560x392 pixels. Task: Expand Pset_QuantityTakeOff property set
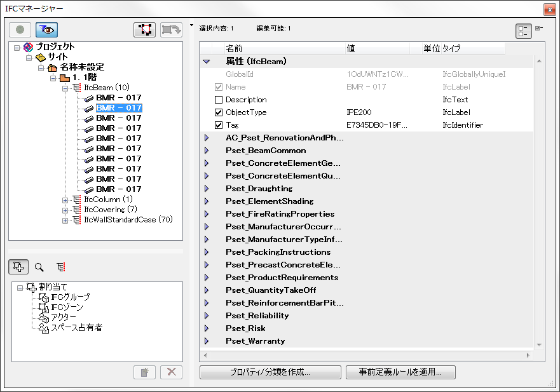[207, 290]
